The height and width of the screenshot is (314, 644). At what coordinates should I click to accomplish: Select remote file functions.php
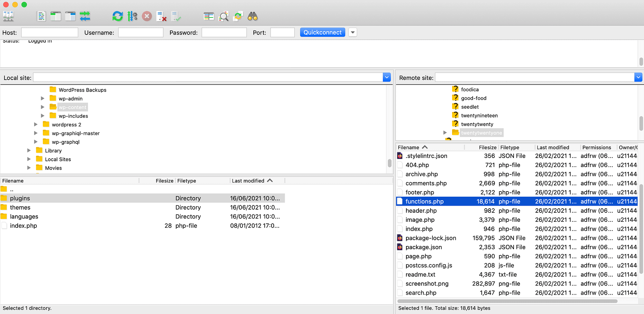(x=517, y=201)
